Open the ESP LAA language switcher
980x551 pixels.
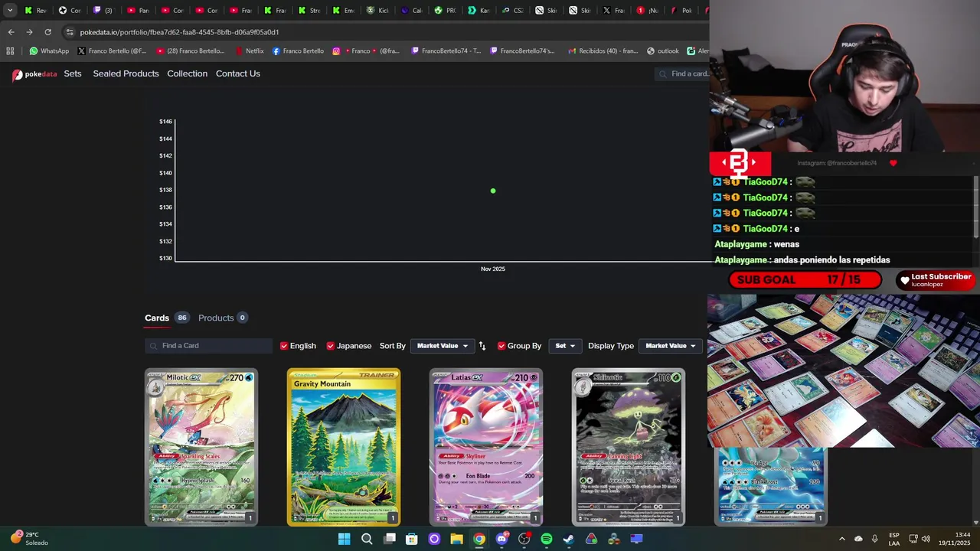coord(894,539)
